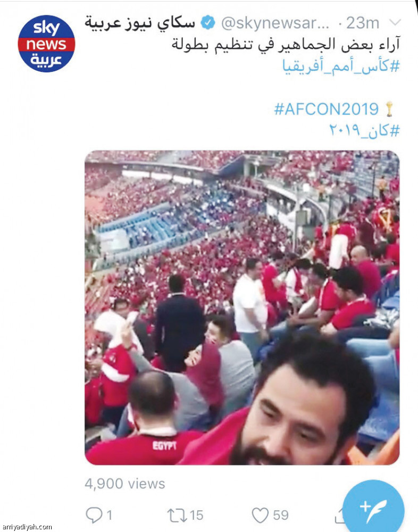This screenshot has width=418, height=532.
Task: Expand the tweet options chevron
Action: coord(395,23)
